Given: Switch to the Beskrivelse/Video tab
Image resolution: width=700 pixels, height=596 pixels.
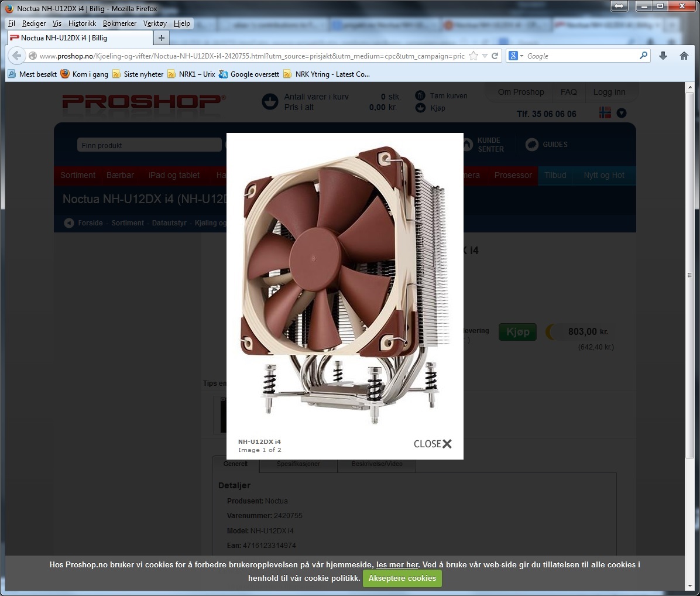Looking at the screenshot, I should click(x=377, y=464).
